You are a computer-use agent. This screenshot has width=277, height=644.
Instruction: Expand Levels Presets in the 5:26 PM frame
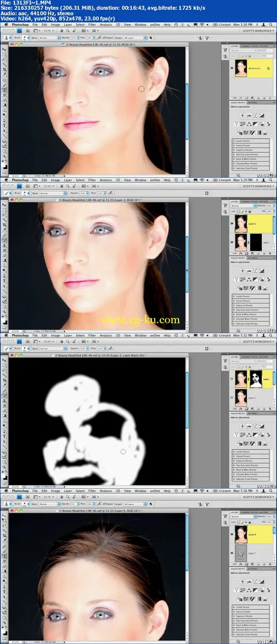(234, 141)
